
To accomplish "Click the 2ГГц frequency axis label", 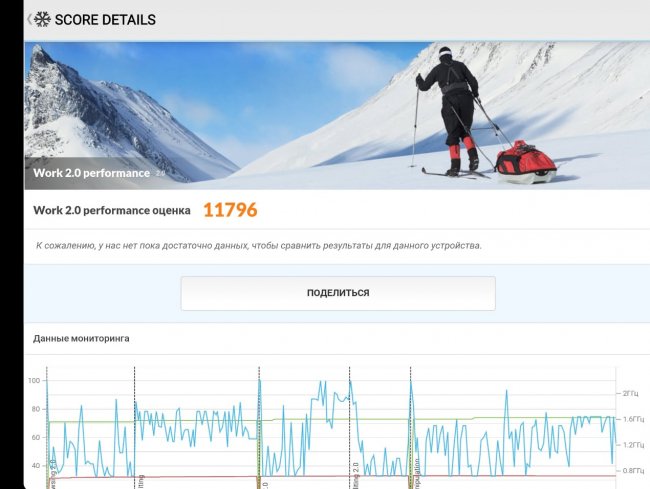I will (631, 393).
